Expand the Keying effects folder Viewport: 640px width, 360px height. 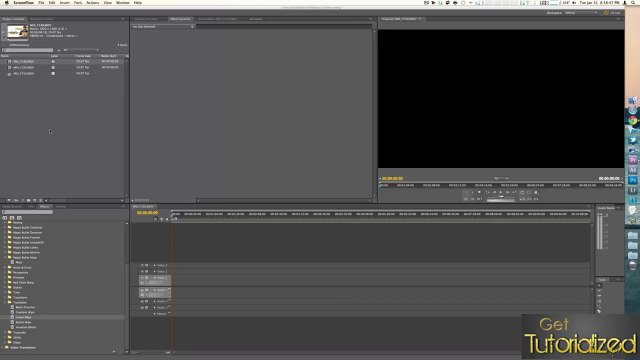point(5,222)
